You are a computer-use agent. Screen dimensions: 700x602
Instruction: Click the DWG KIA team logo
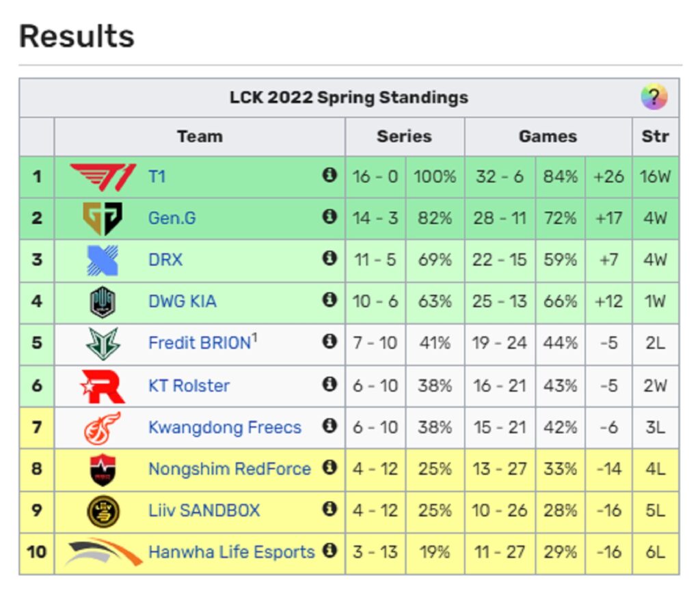(x=103, y=302)
